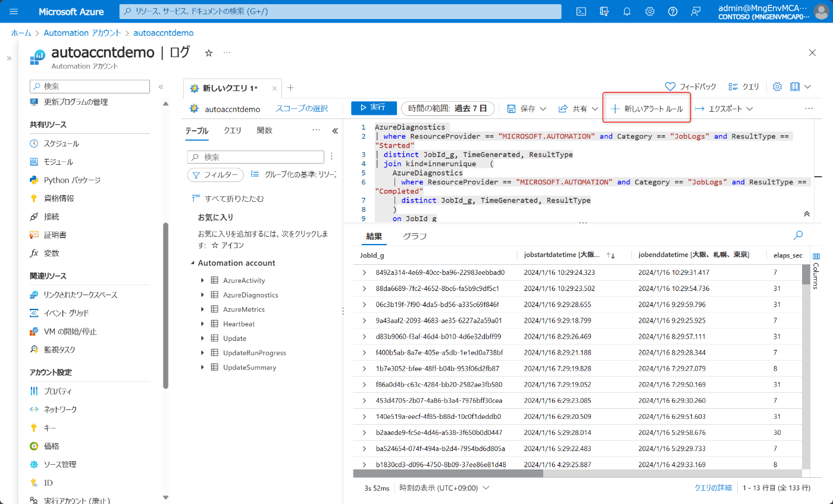Open ソース管理 in sidebar

click(x=60, y=464)
